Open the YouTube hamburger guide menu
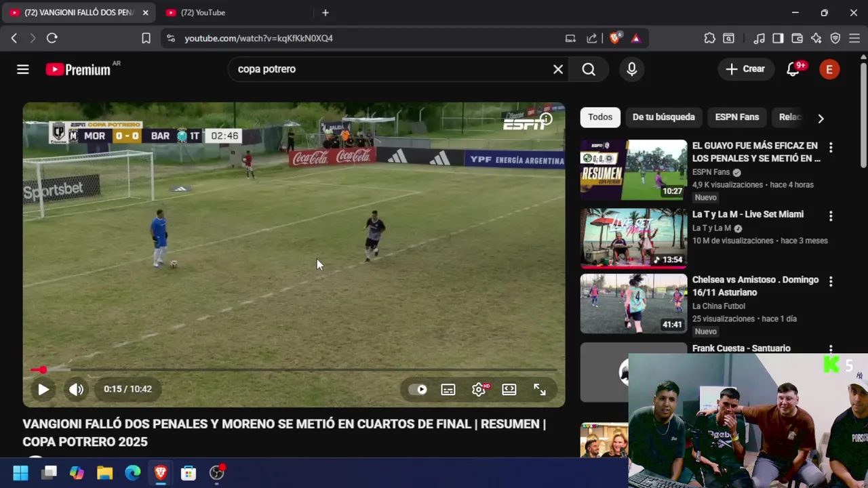This screenshot has width=868, height=488. click(x=23, y=69)
